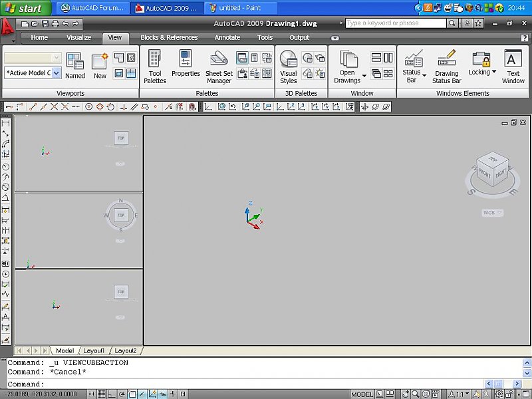Open Named viewports dialog
The width and height of the screenshot is (532, 399).
(75, 66)
